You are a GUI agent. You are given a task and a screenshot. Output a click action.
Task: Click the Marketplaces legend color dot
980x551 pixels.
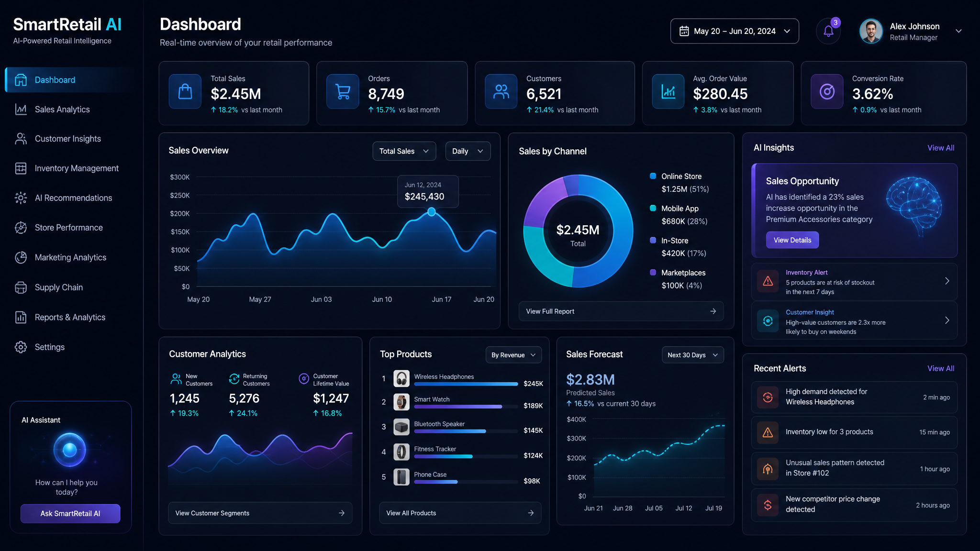coord(653,272)
